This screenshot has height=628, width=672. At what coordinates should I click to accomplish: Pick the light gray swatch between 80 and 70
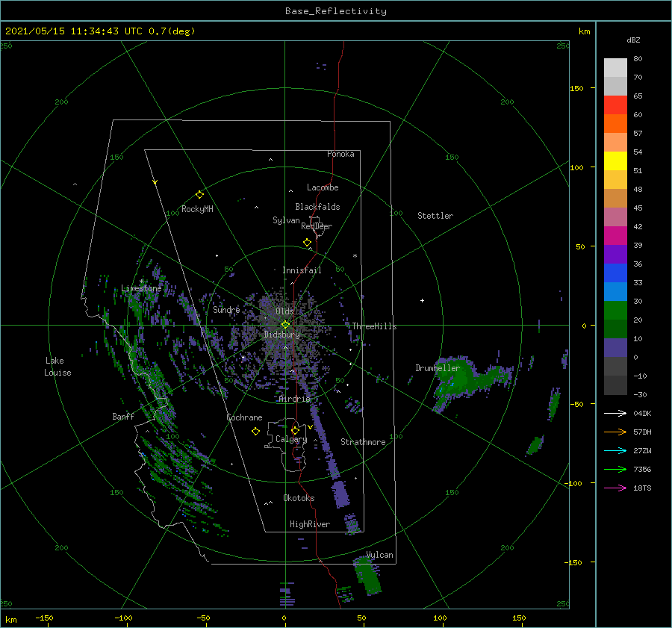(x=615, y=68)
